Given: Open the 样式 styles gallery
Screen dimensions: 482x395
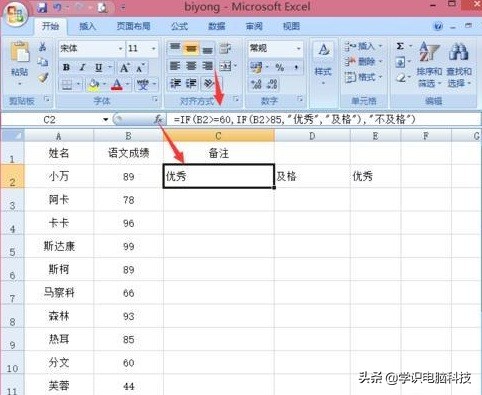Looking at the screenshot, I should (323, 62).
